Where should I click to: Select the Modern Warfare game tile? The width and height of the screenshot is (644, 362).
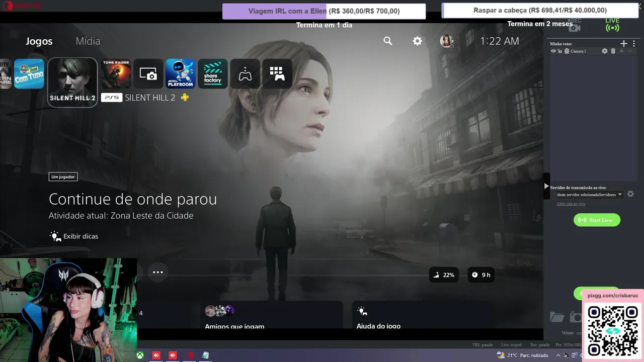pyautogui.click(x=6, y=73)
